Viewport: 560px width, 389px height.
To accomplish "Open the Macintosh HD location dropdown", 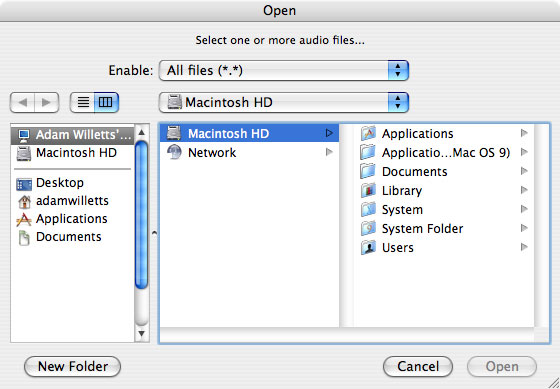I will coord(284,103).
